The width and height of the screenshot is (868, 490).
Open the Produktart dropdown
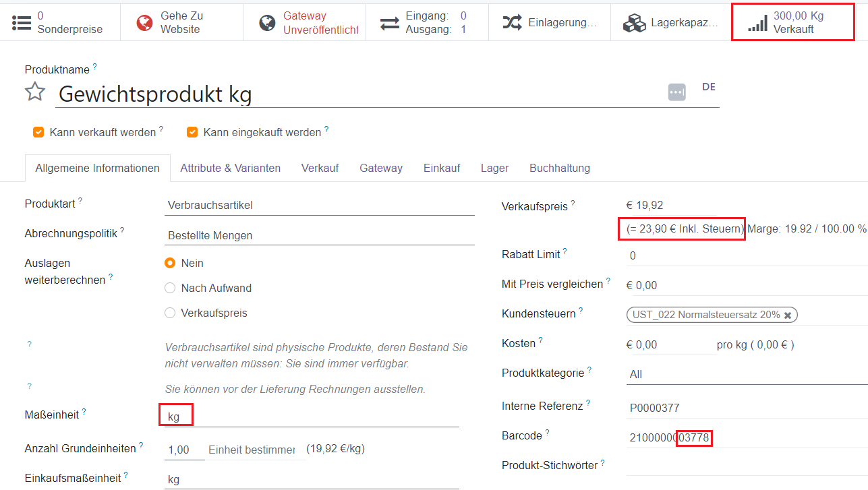[319, 205]
